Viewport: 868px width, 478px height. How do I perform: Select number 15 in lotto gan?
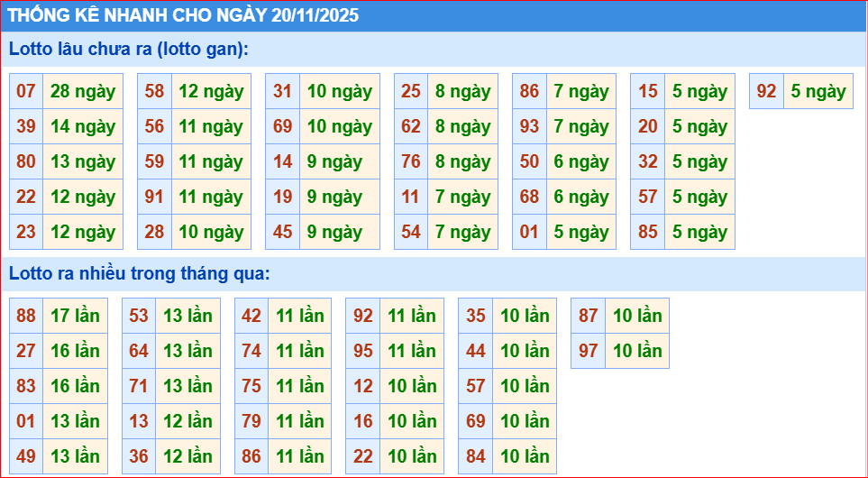tap(648, 91)
